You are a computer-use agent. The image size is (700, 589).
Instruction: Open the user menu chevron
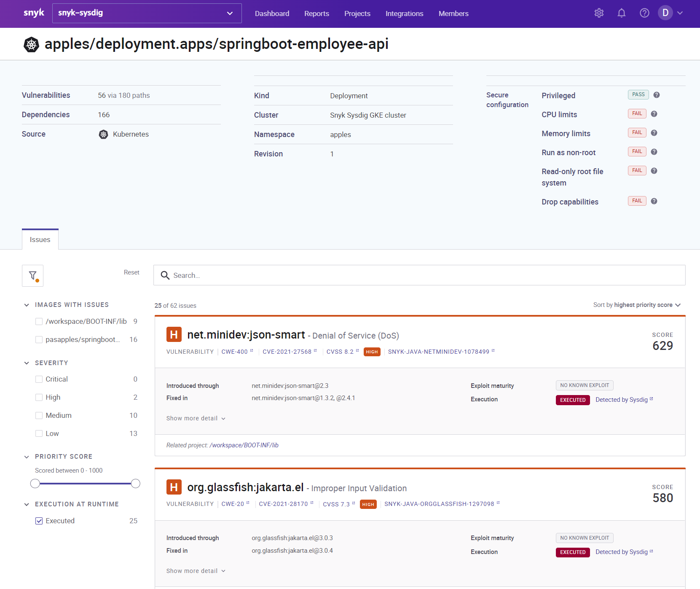680,13
